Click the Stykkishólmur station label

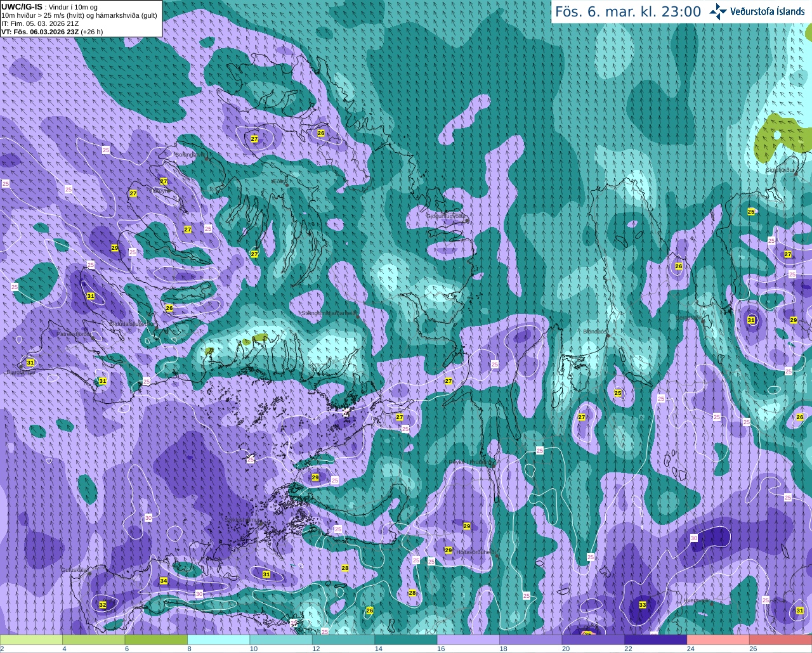coord(243,520)
